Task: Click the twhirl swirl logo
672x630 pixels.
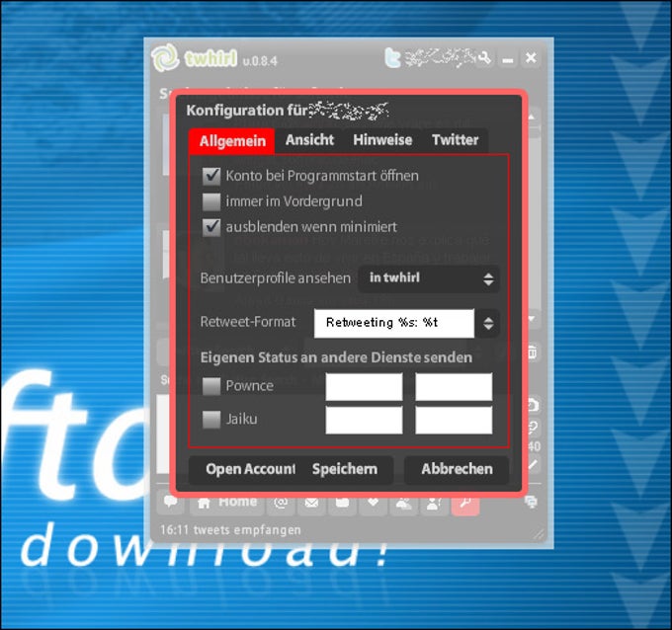Action: click(x=165, y=57)
